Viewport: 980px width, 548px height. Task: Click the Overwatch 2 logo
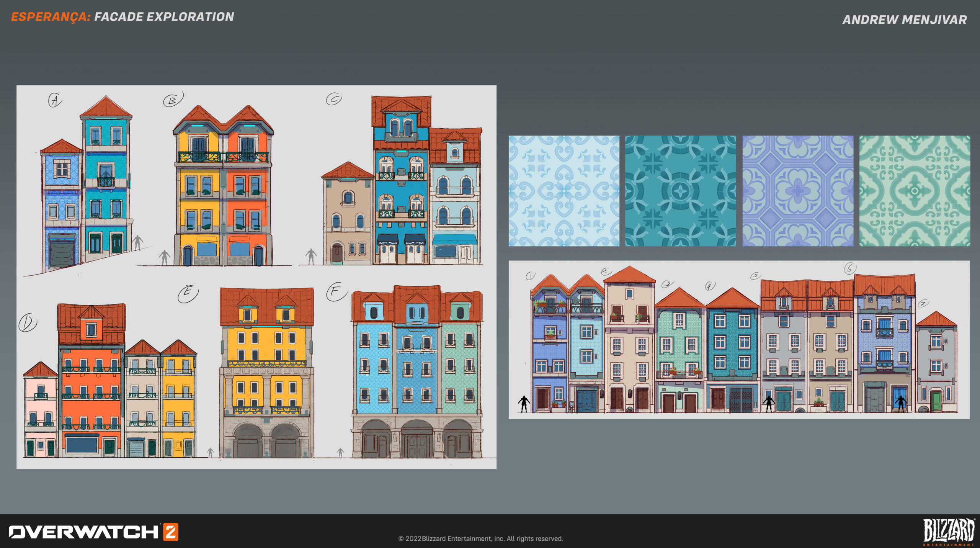pos(93,532)
